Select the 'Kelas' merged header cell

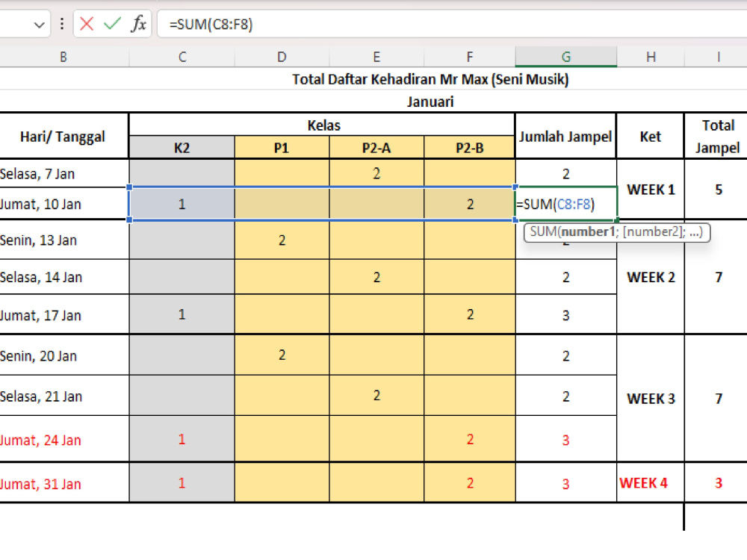pos(323,125)
